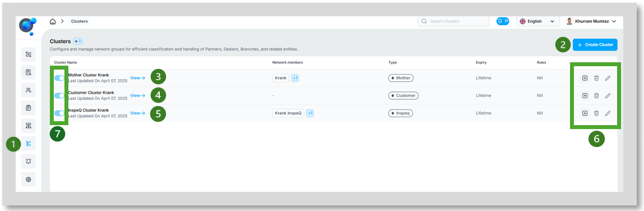The width and height of the screenshot is (644, 211).
Task: View InspeQ Cluster Krank
Action: coord(137,113)
